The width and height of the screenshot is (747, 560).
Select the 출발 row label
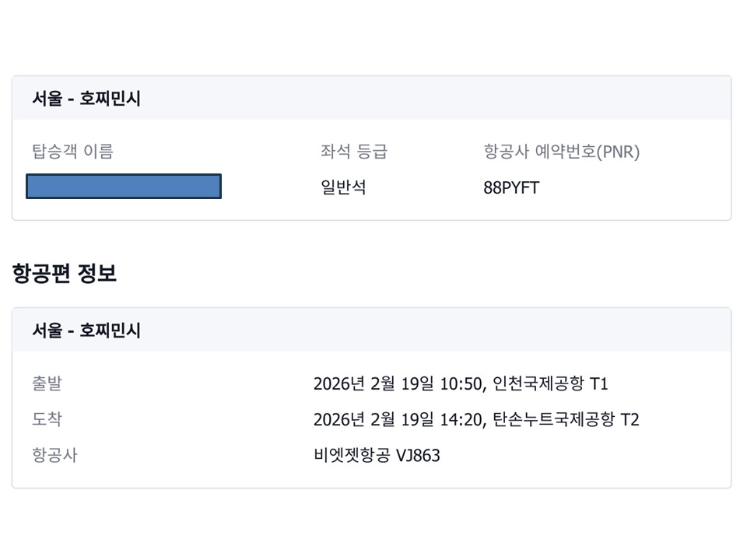(47, 383)
